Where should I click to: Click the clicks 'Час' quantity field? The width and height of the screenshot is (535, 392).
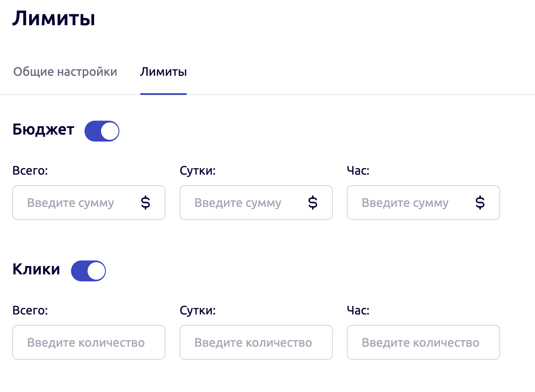(x=423, y=342)
